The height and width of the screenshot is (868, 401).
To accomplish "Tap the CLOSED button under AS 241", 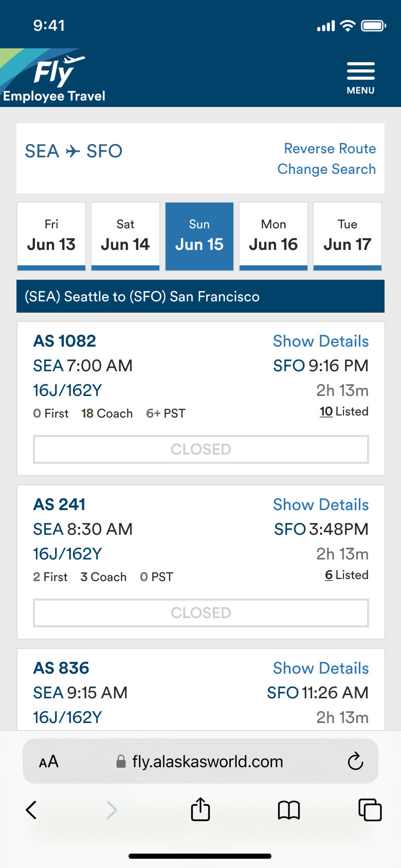I will 201,613.
